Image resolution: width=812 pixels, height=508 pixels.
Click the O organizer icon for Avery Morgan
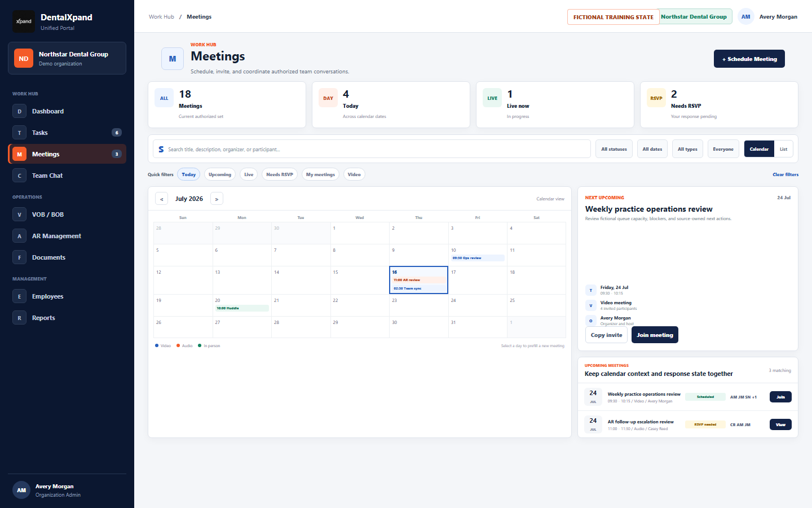point(591,321)
